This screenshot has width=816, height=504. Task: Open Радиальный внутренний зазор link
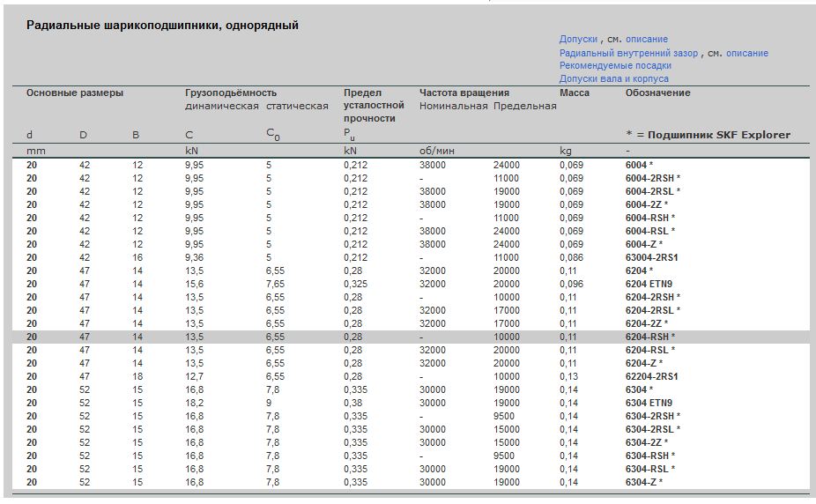(628, 53)
